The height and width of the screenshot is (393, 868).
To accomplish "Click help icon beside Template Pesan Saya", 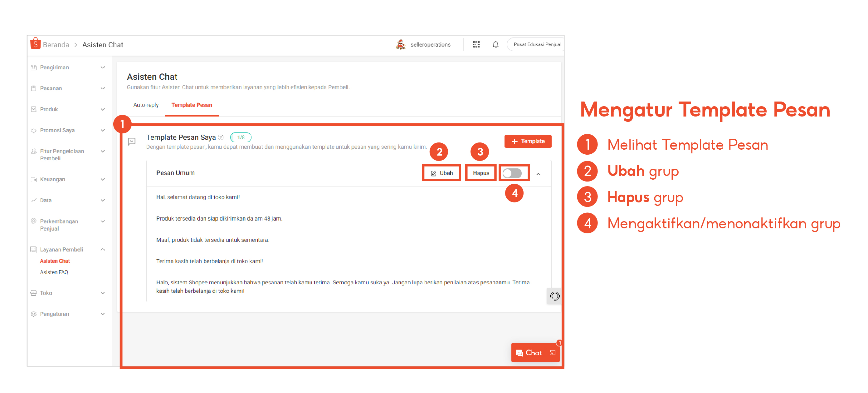I will [x=221, y=137].
